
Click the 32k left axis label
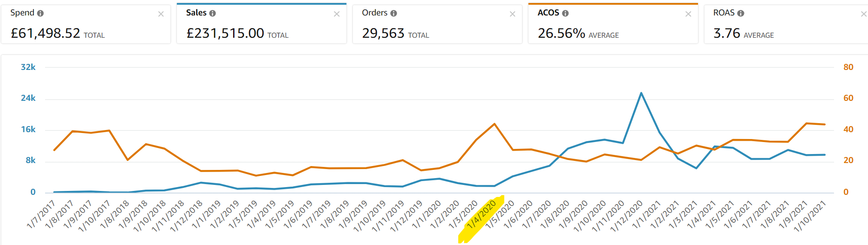28,67
